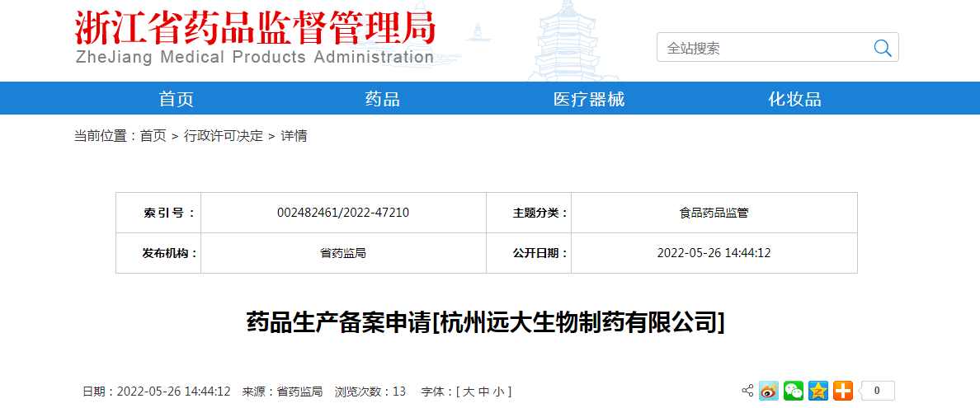Image resolution: width=980 pixels, height=408 pixels.
Task: Open the 首页 navigation menu
Action: 177,99
